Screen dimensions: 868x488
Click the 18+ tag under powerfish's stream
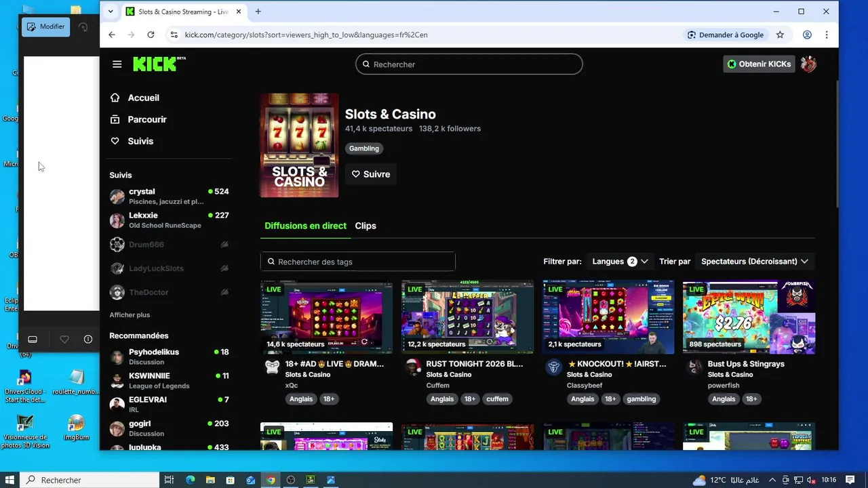751,399
